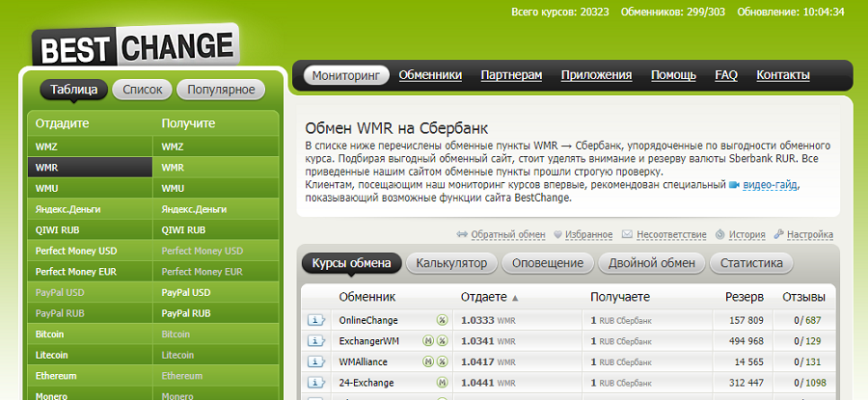Open the Помощь menu item
Image resolution: width=868 pixels, height=400 pixels.
click(x=674, y=75)
